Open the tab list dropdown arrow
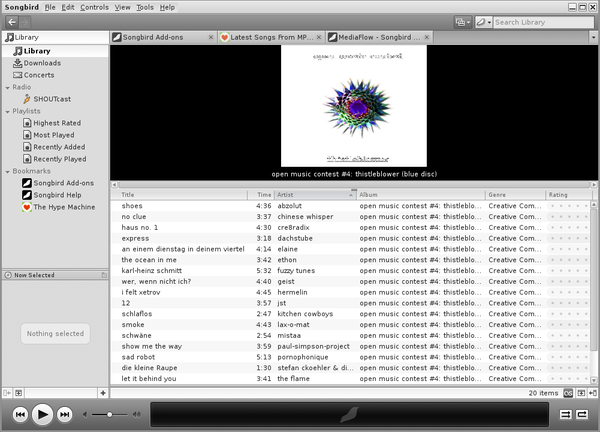Screen dimensions: 600x432 click(x=593, y=37)
